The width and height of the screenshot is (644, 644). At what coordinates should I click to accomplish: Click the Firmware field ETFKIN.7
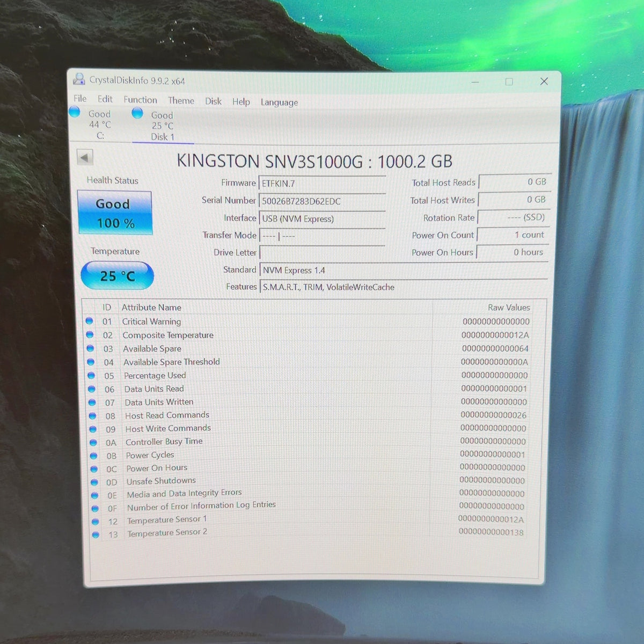(322, 184)
